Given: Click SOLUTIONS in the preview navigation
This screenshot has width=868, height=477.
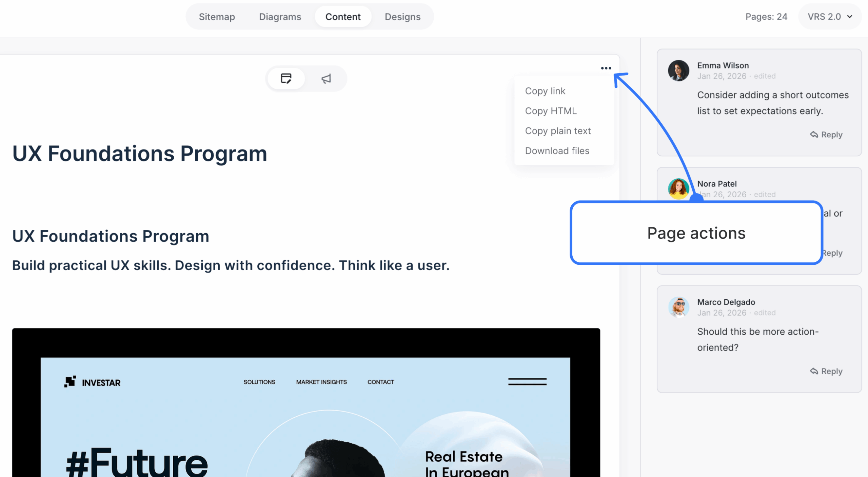Looking at the screenshot, I should tap(259, 382).
